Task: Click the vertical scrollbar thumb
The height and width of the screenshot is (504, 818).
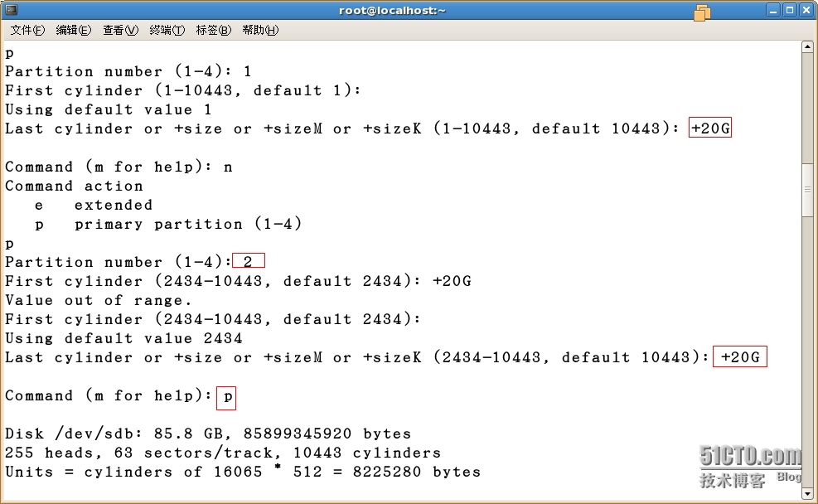Action: [807, 190]
